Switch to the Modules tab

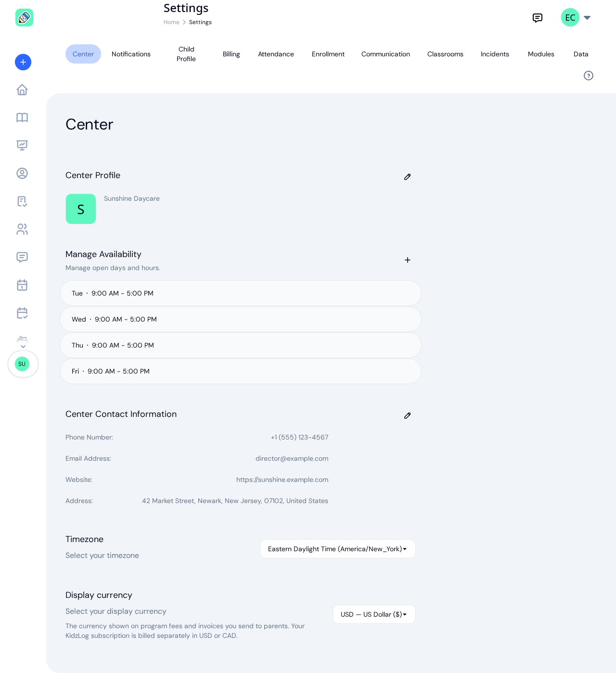[x=541, y=54]
